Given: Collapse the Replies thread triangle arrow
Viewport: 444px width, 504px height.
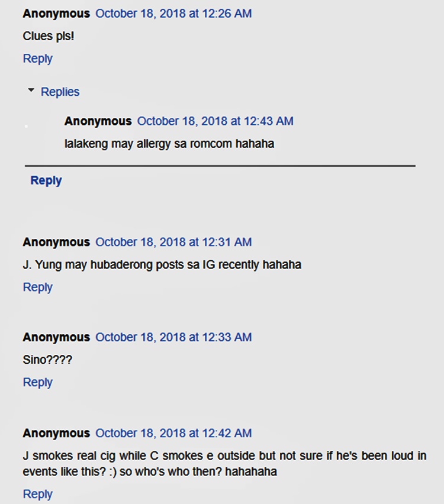Looking at the screenshot, I should coord(31,91).
